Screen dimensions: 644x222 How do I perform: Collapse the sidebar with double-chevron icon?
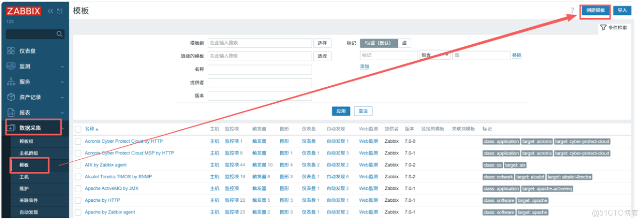tap(50, 11)
